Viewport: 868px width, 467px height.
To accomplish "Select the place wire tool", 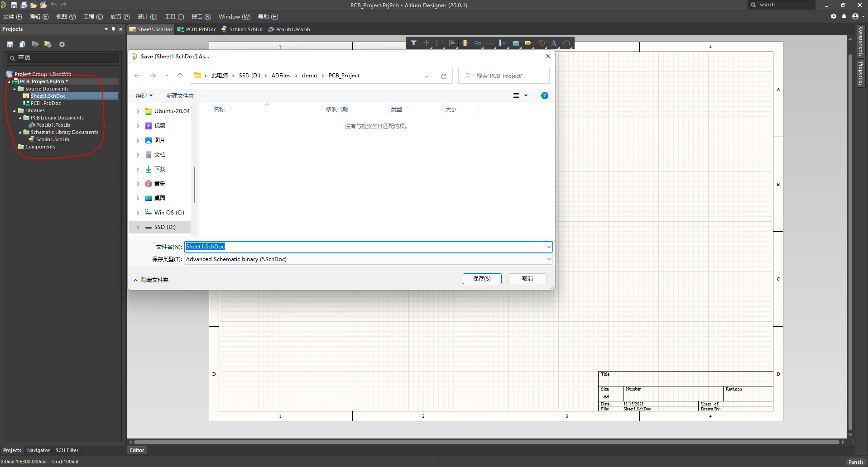I will pos(478,43).
